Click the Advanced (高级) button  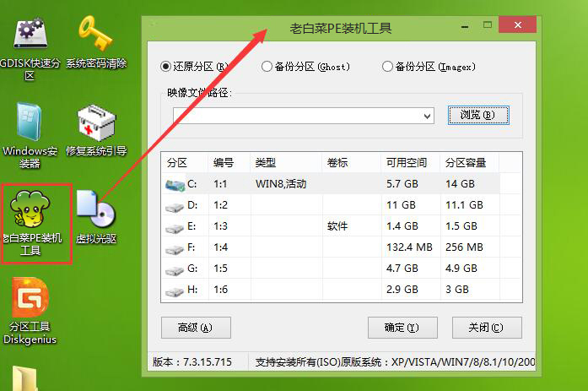(x=196, y=328)
